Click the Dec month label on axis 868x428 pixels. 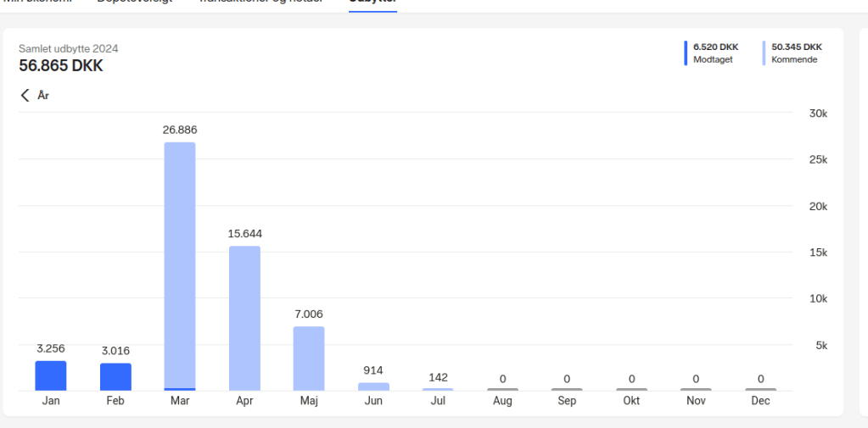pyautogui.click(x=760, y=401)
